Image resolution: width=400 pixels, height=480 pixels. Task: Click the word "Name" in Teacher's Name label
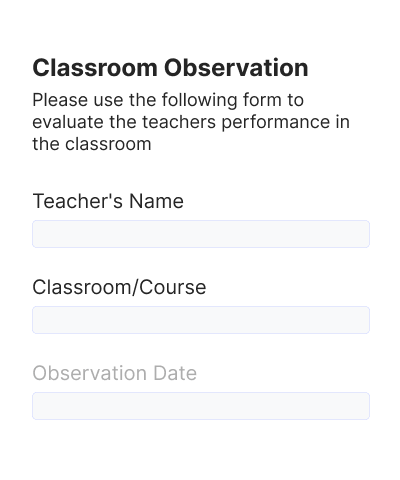point(156,201)
